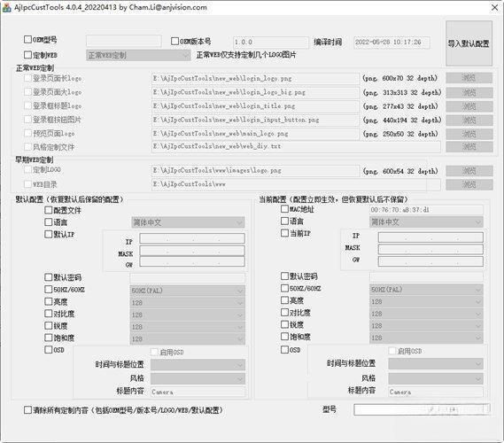
Task: Click default config 标题内容 Camera field
Action: 198,392
